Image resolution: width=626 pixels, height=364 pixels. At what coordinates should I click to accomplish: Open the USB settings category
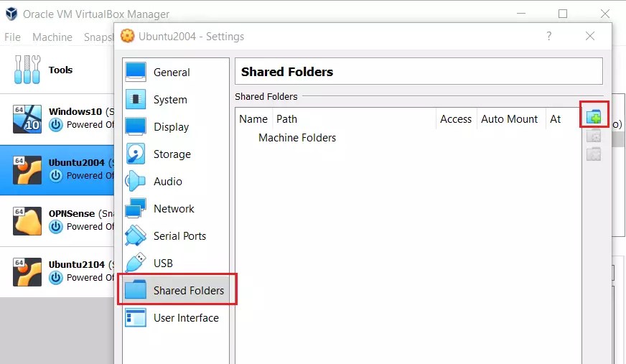[176, 263]
